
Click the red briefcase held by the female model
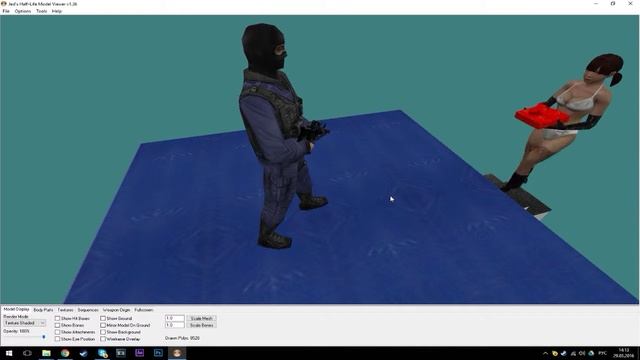(x=541, y=115)
